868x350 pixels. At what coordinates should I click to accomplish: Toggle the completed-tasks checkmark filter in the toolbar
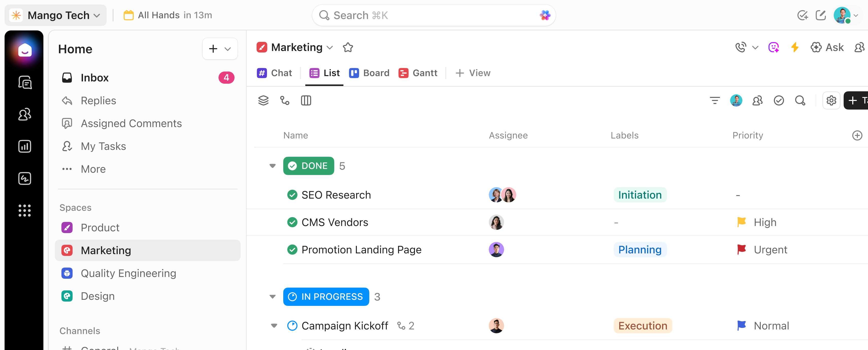(779, 100)
